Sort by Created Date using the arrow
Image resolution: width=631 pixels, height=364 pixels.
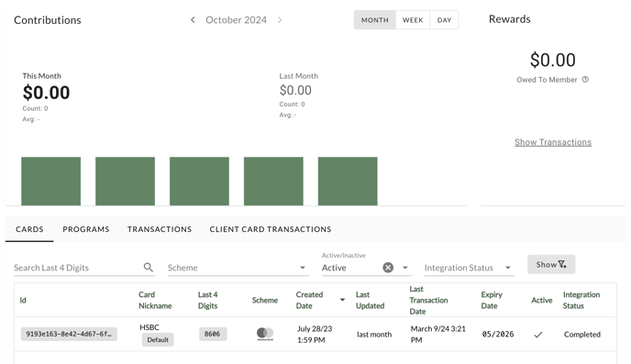342,300
